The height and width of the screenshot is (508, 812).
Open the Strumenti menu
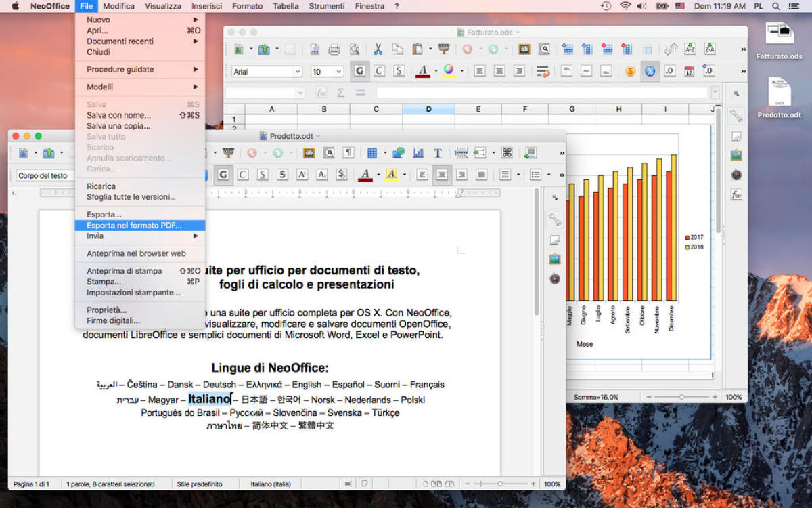coord(326,6)
